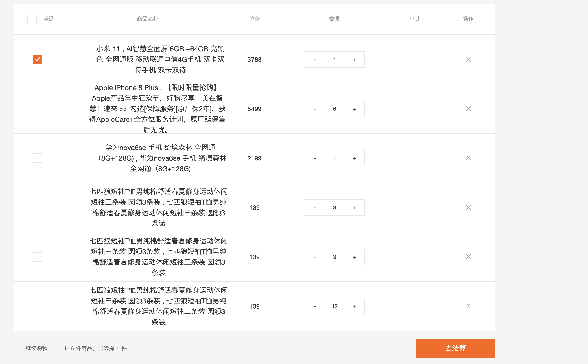588x364 pixels.
Task: Decrease quantity of T恤 with 12 pieces
Action: click(x=315, y=306)
